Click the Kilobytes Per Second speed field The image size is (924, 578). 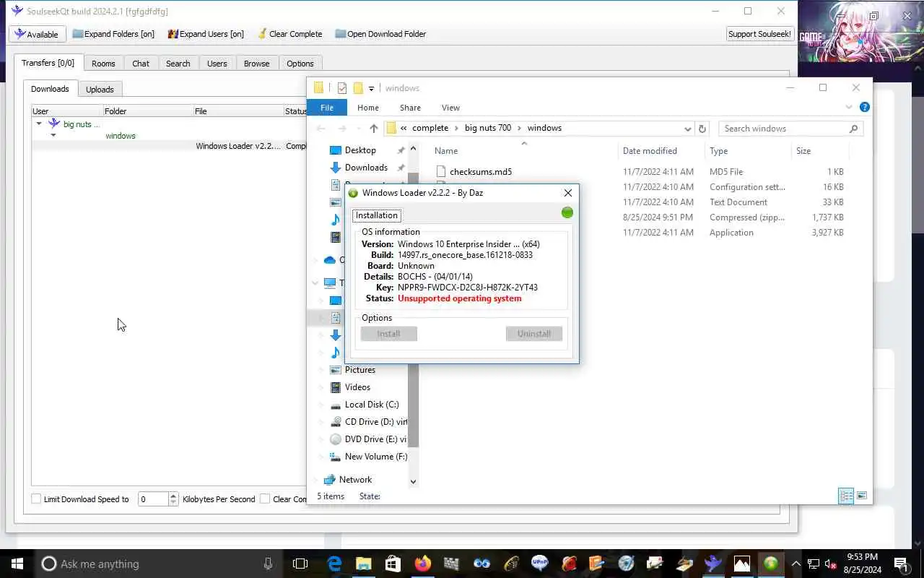coord(153,499)
